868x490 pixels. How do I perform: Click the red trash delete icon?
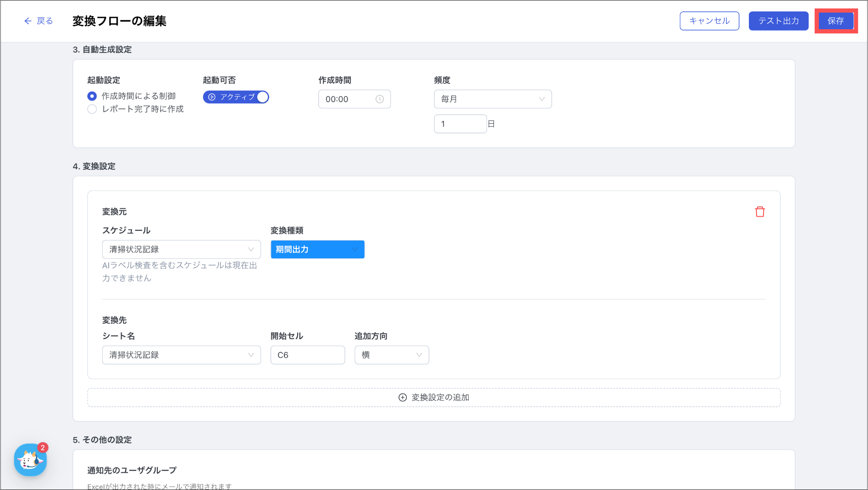click(x=759, y=212)
